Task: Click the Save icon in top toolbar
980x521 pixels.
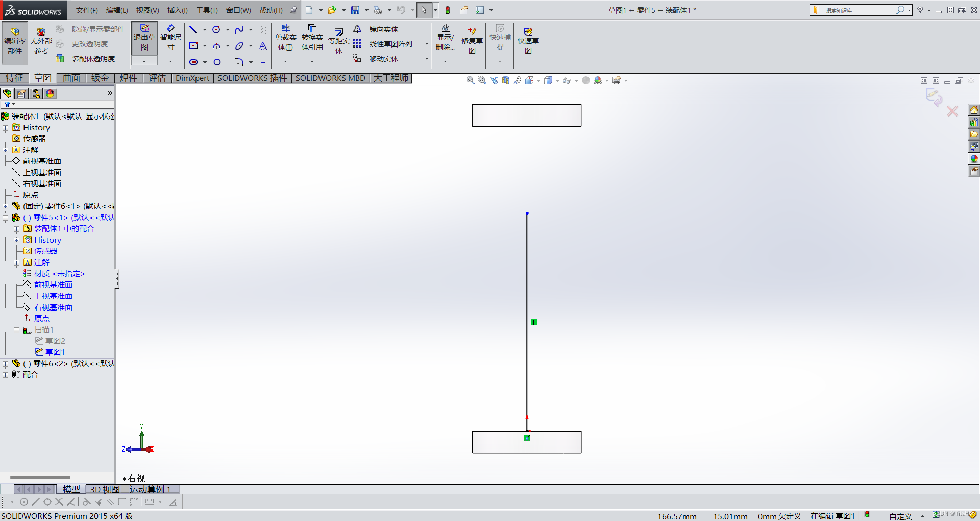Action: click(x=355, y=10)
